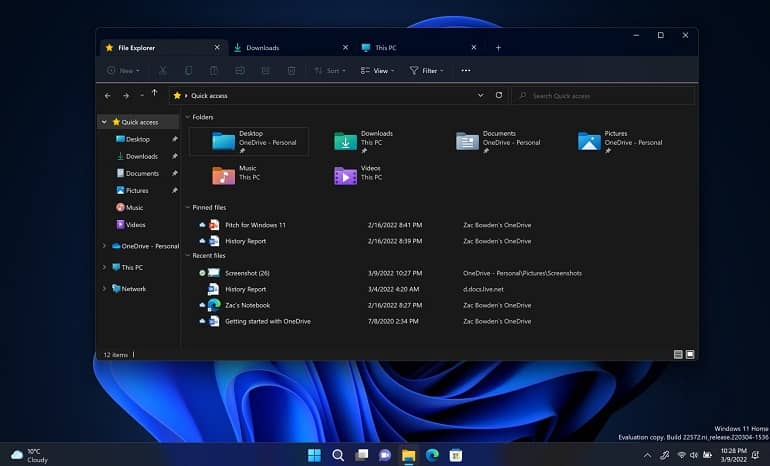Expand This PC in sidebar
Viewport: 770px width, 466px height.
click(x=104, y=267)
